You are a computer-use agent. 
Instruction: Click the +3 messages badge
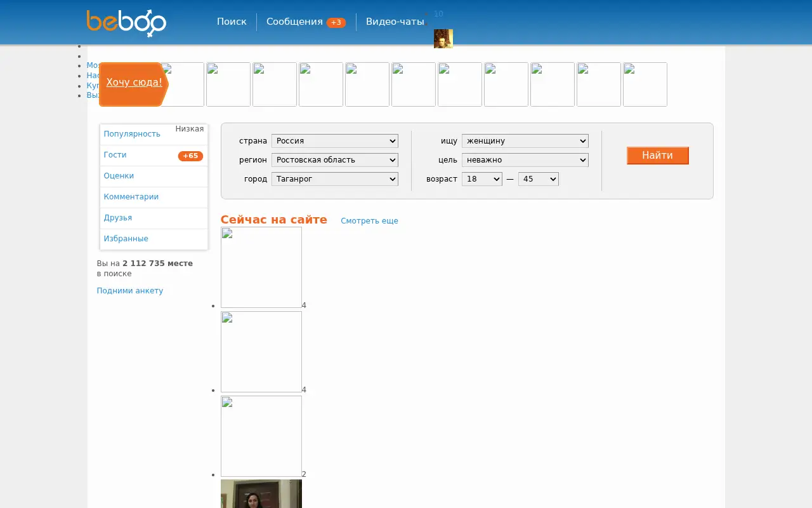[x=336, y=23]
